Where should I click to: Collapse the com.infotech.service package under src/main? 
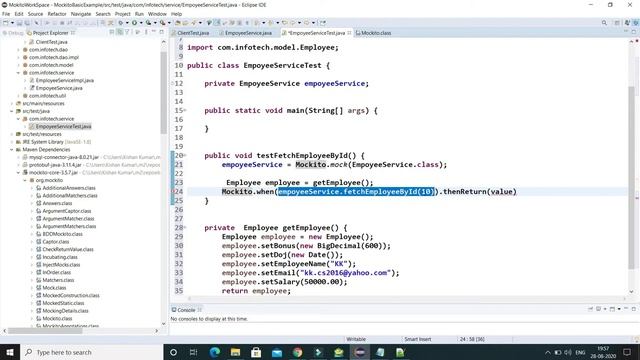tap(18, 73)
